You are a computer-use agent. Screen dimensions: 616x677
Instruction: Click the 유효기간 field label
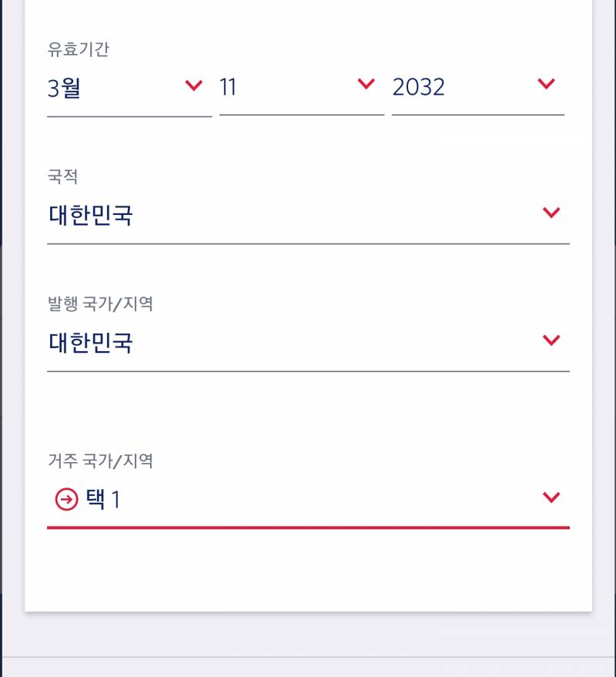pos(78,49)
